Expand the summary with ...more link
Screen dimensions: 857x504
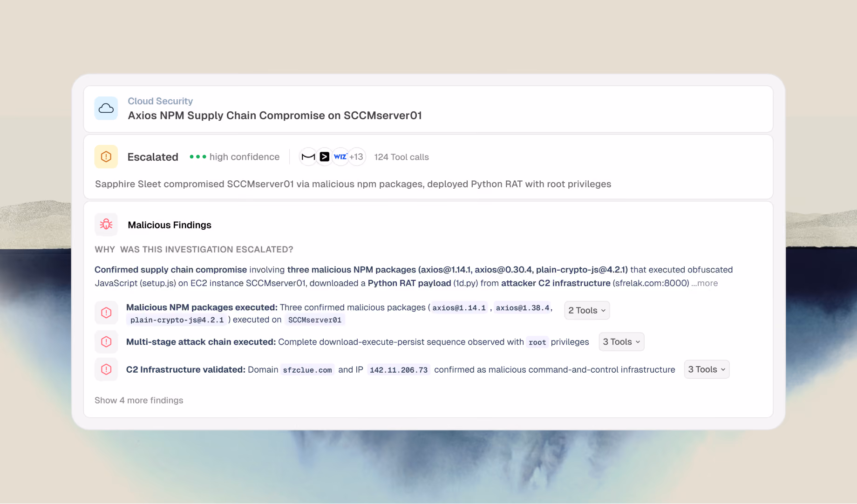pos(705,283)
